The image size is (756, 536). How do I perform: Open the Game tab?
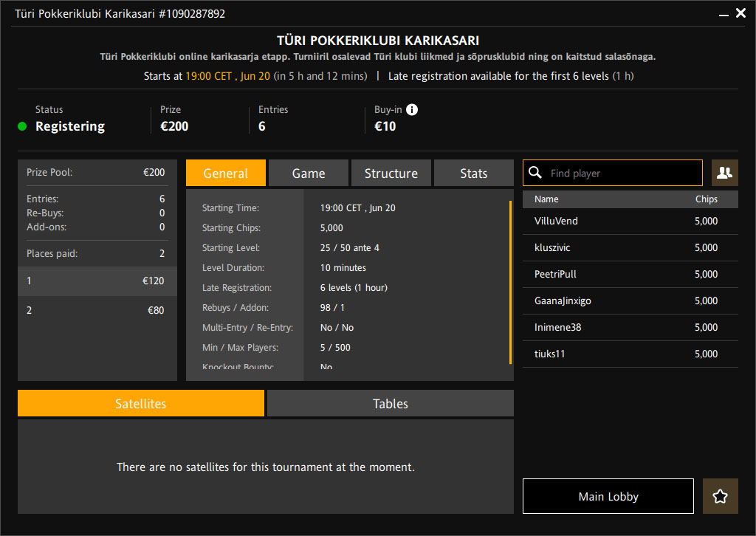(309, 173)
